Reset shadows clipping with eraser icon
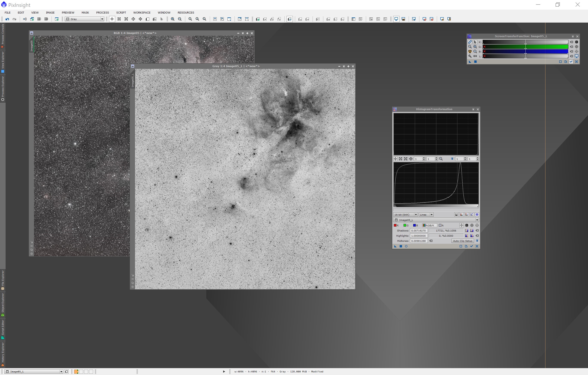This screenshot has width=588, height=375. click(x=477, y=231)
